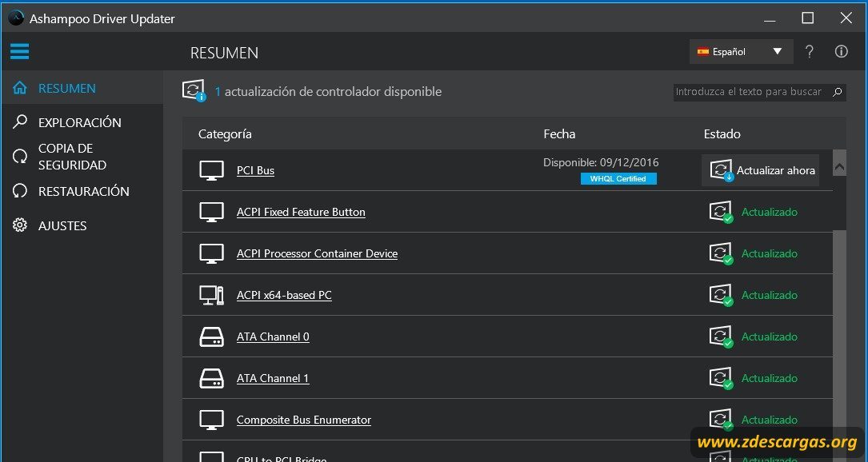Click Actualizado status for ATA Channel 0
868x462 pixels.
pos(770,337)
